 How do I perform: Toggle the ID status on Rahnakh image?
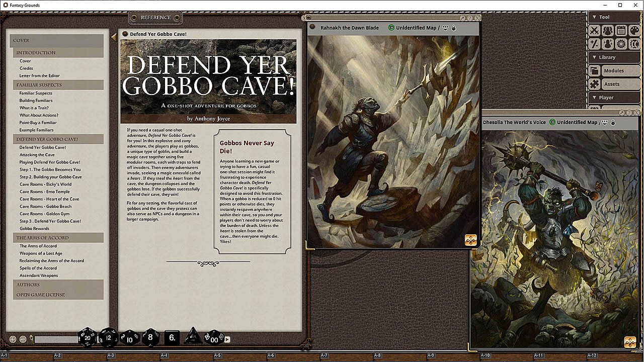391,28
